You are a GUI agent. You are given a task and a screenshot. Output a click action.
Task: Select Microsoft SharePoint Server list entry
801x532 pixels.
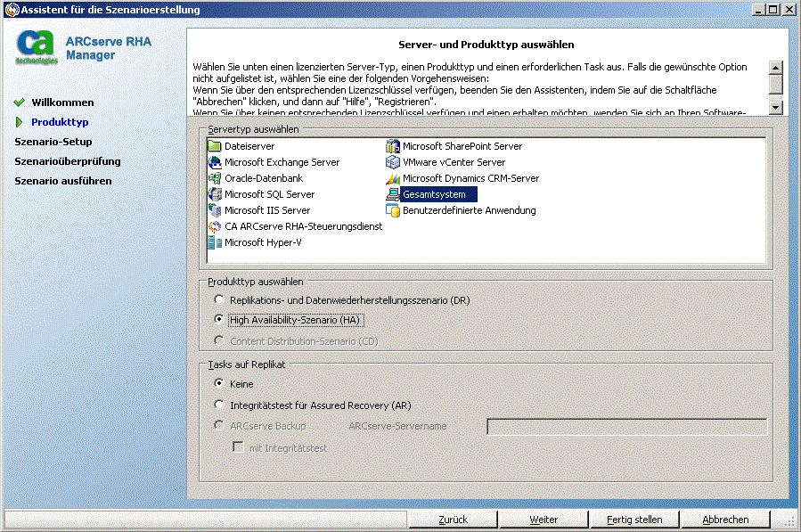[462, 146]
